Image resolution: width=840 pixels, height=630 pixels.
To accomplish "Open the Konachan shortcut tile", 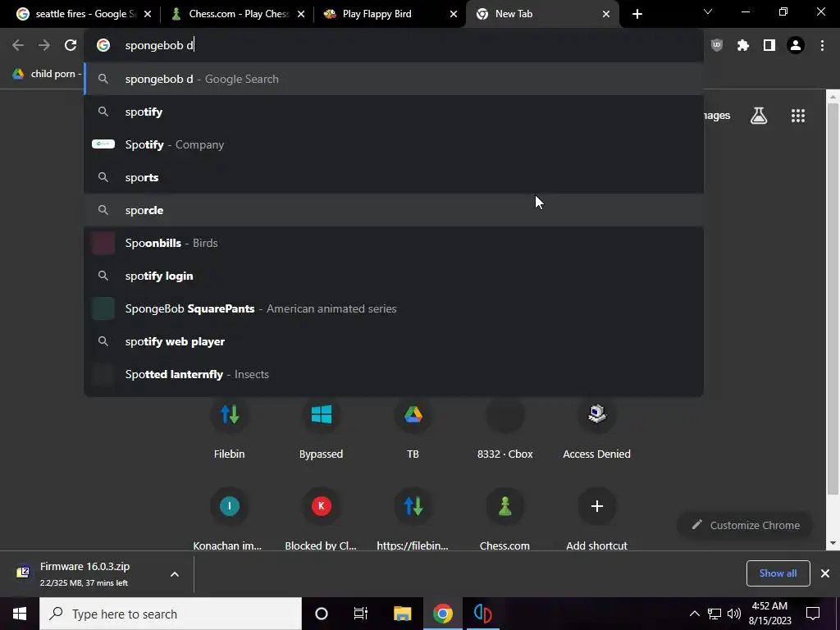I will (x=230, y=518).
